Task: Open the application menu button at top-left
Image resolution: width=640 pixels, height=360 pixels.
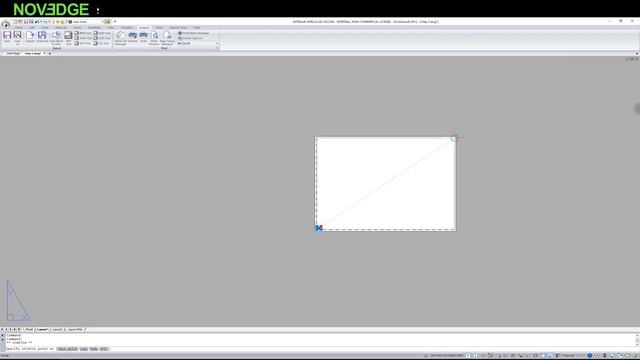Action: coord(5,24)
